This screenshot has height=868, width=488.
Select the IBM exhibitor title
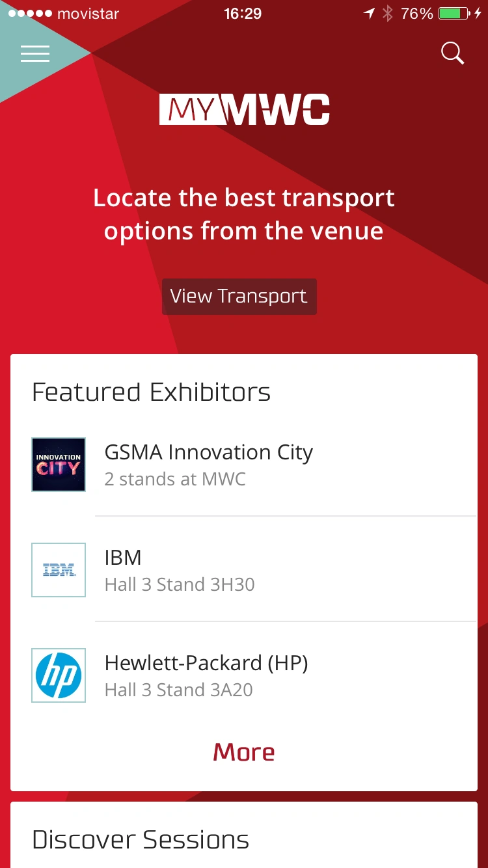(123, 558)
